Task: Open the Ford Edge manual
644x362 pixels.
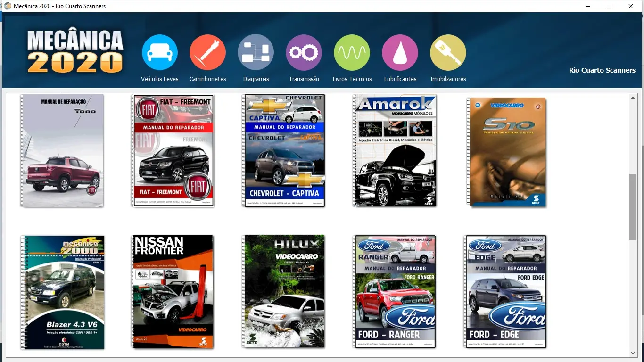Action: (x=506, y=292)
